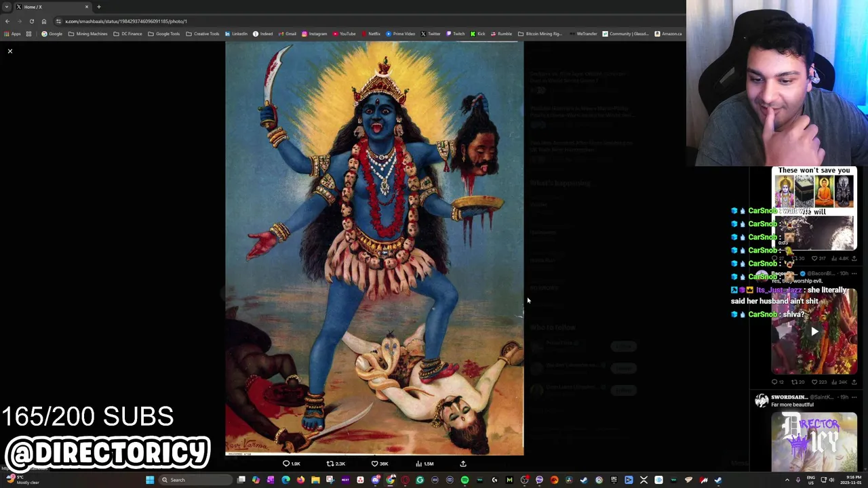Close the Home / X tab
This screenshot has height=488, width=868.
[x=86, y=7]
